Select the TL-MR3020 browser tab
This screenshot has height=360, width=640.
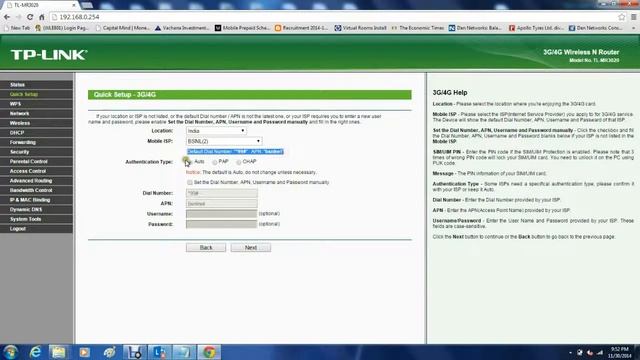point(40,5)
